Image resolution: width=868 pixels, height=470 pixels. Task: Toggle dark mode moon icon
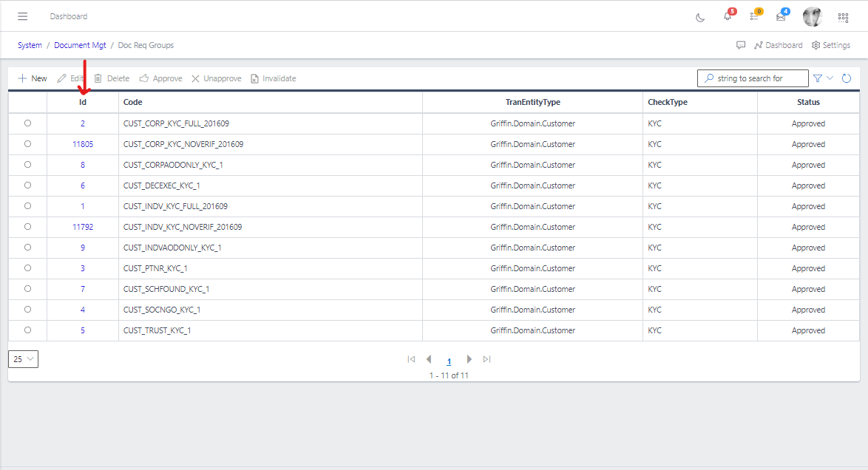700,17
